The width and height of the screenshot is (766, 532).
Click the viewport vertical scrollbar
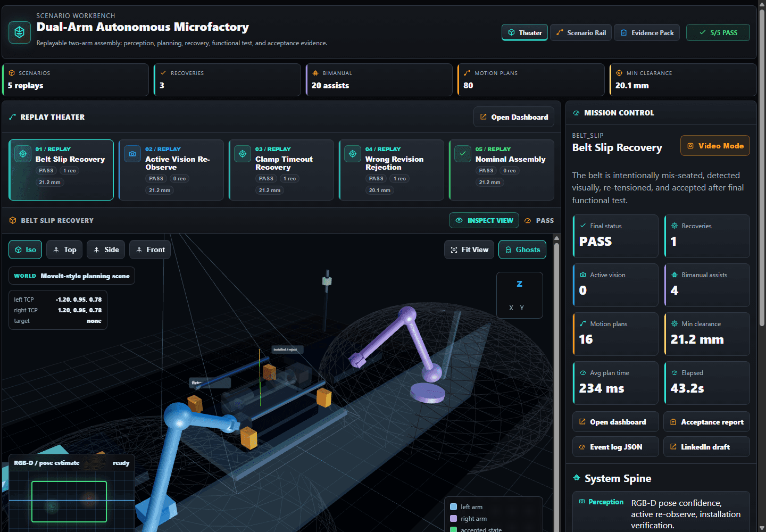click(x=556, y=383)
